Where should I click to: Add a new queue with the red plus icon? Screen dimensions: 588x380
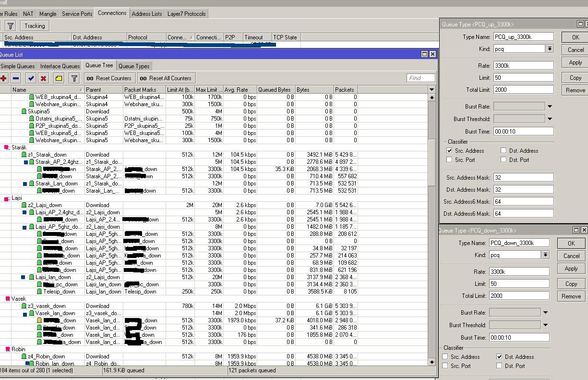[x=3, y=78]
